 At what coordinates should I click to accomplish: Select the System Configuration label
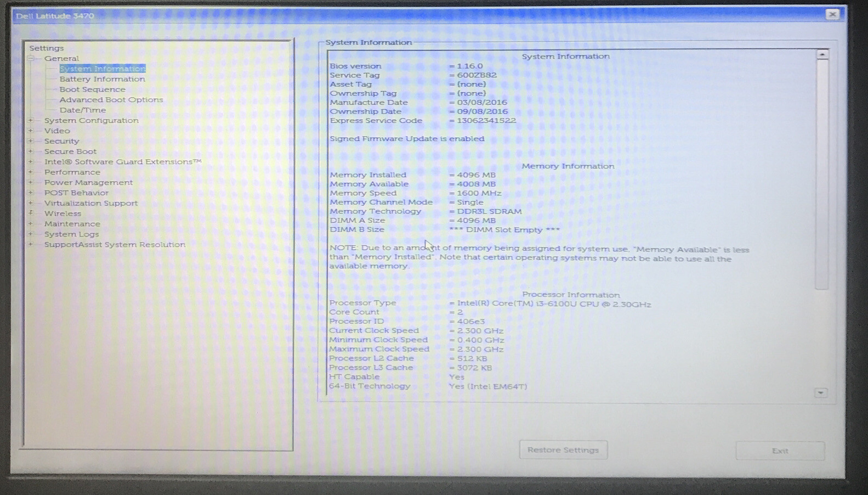coord(91,120)
